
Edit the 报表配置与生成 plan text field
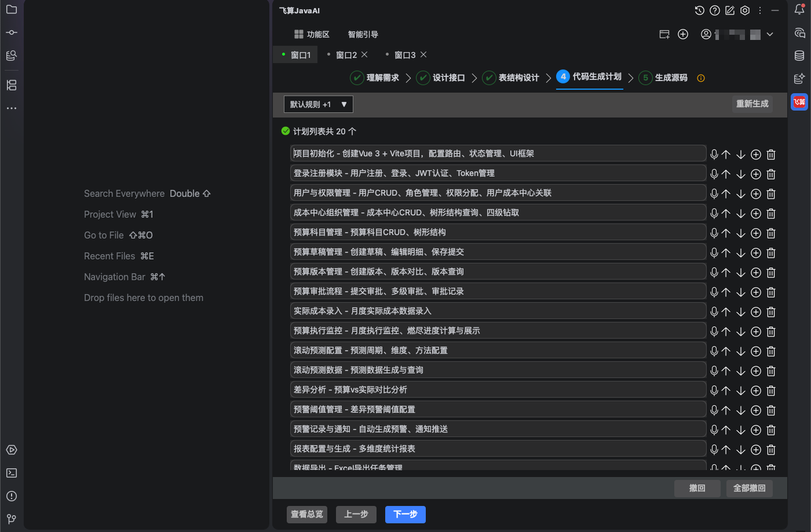click(x=498, y=448)
